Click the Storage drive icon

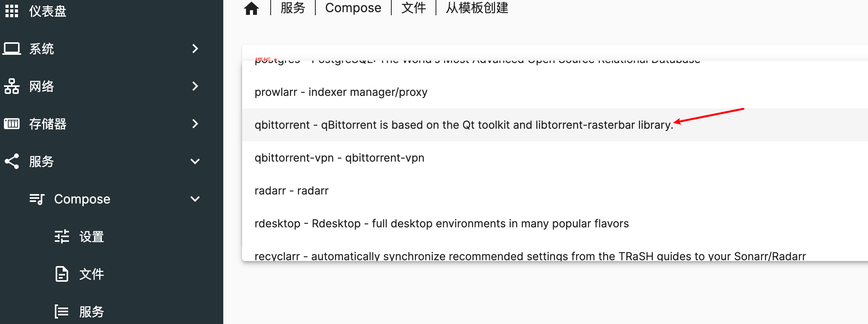(x=12, y=124)
